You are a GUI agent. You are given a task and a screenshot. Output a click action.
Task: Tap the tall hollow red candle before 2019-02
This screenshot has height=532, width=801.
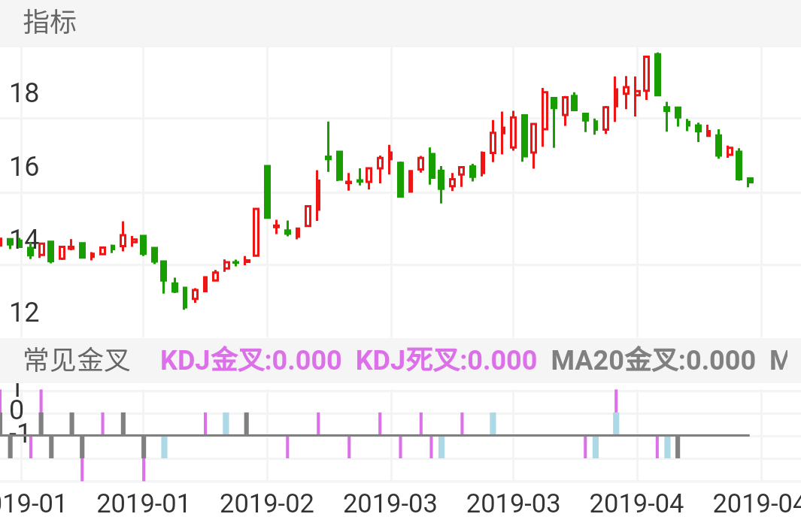[256, 232]
